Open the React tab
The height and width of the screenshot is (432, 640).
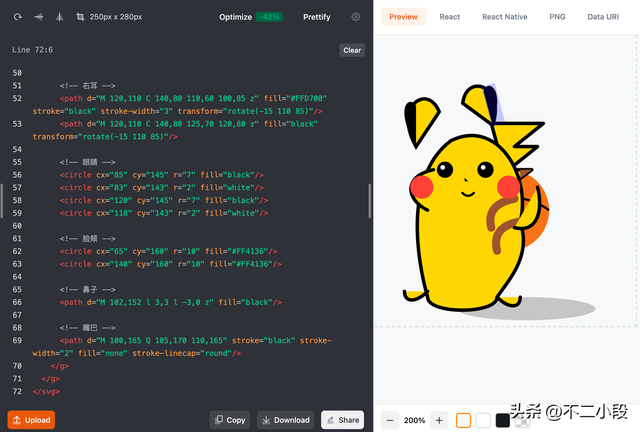point(449,17)
